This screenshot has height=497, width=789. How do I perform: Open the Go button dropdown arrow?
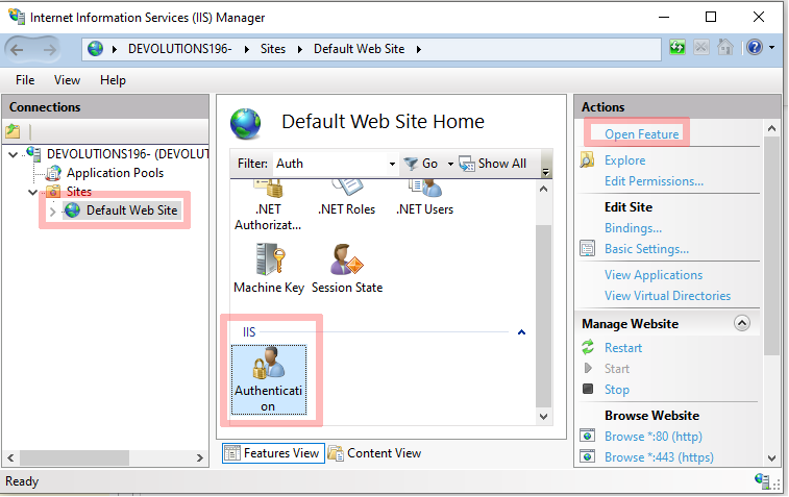[x=450, y=164]
